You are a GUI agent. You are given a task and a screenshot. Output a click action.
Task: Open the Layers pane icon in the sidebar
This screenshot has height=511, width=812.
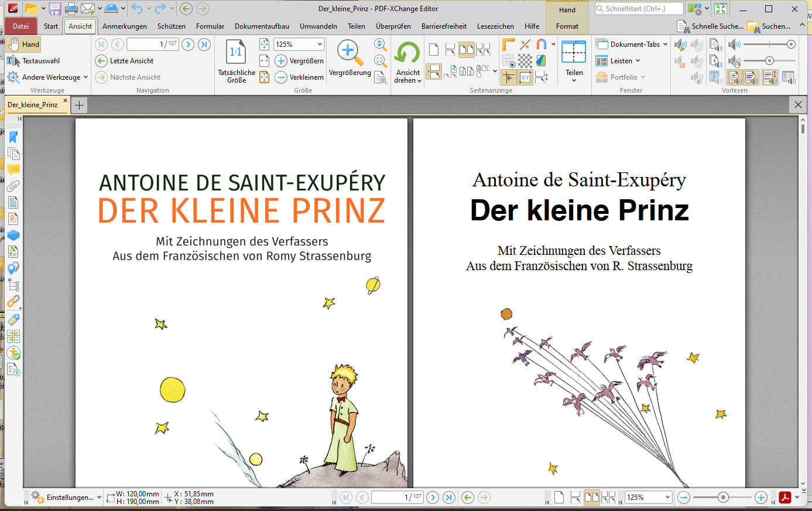13,236
